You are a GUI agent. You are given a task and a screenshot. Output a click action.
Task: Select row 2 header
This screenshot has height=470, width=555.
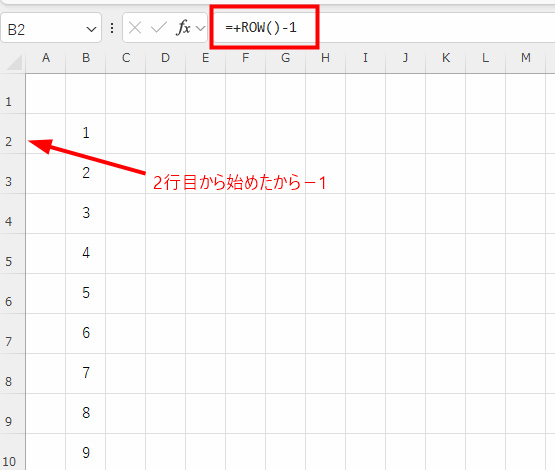tap(12, 134)
